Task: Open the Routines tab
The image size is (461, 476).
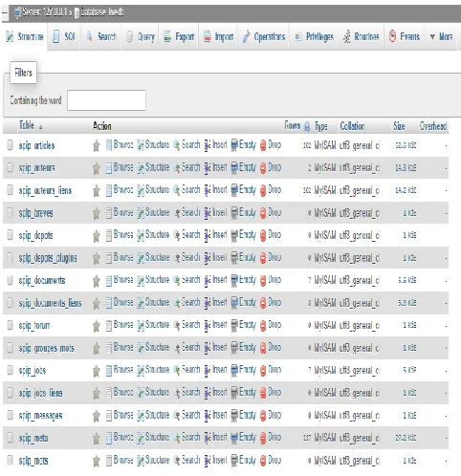Action: [361, 36]
